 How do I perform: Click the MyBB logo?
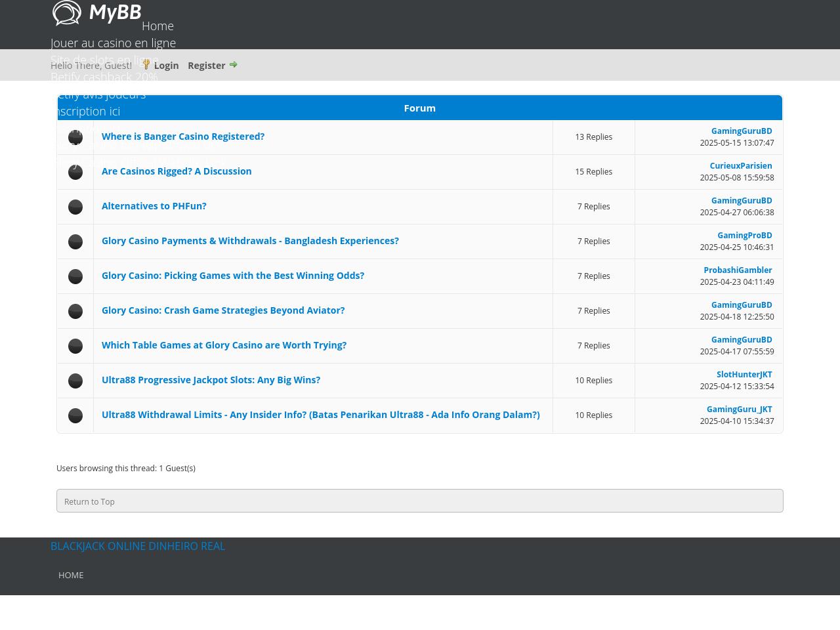(x=96, y=13)
